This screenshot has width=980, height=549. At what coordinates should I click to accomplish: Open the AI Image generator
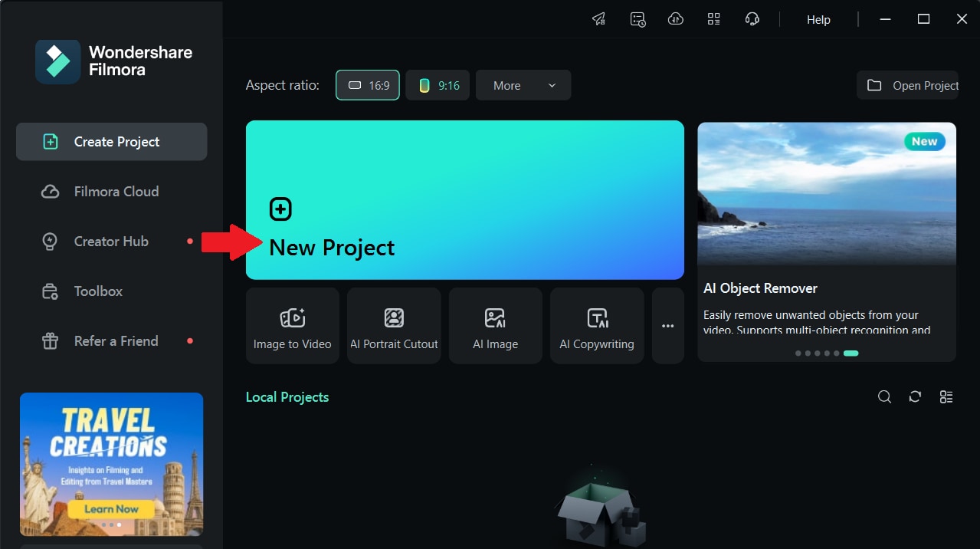[x=496, y=326]
